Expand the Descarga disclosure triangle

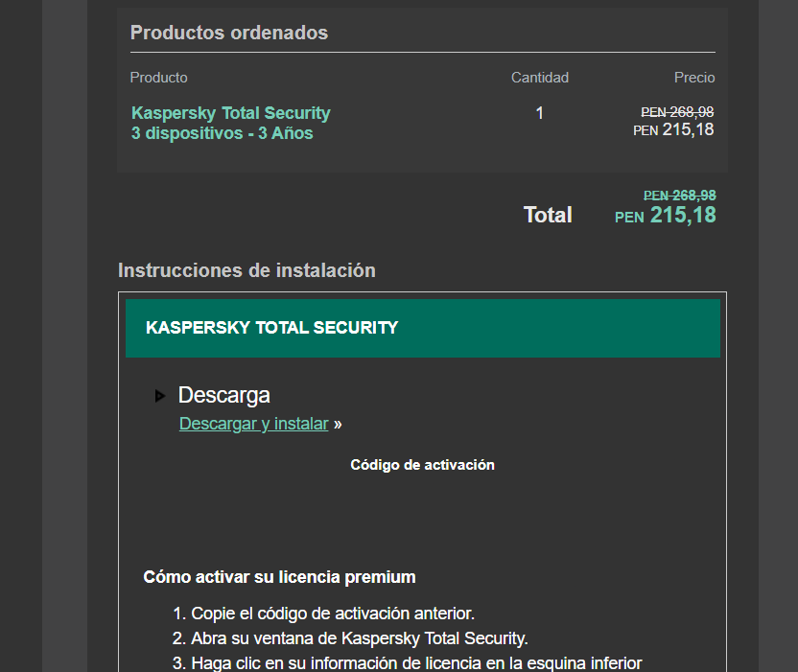(160, 396)
